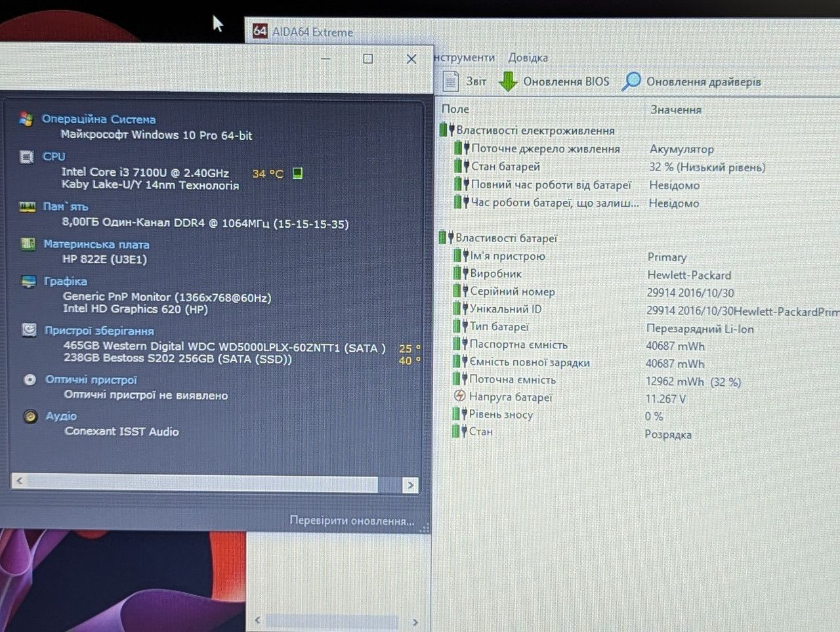Click the icon beside Тип батареї
840x632 pixels.
460,326
